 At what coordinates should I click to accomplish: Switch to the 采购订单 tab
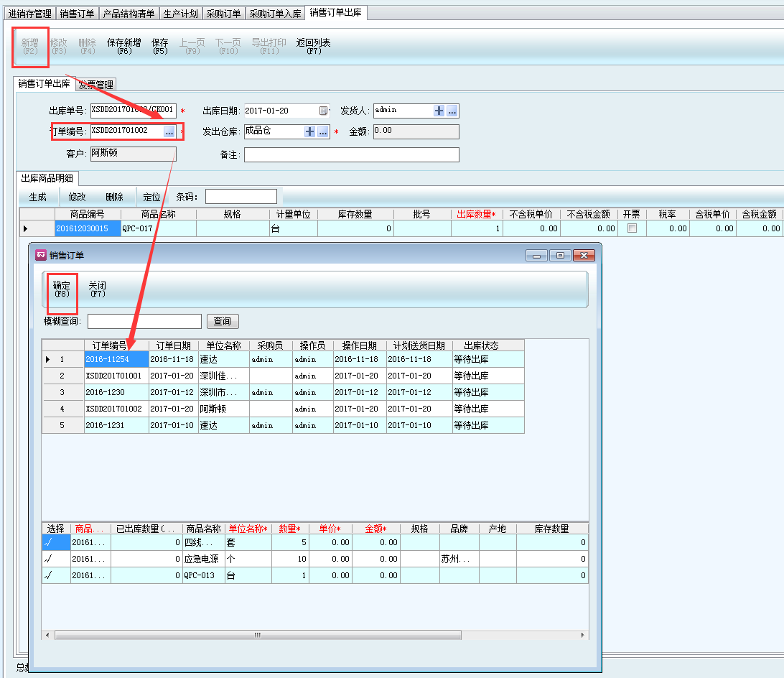tap(223, 14)
